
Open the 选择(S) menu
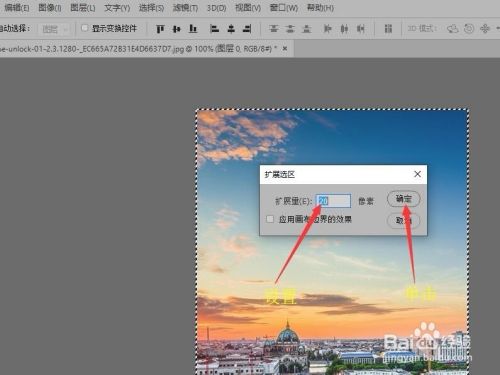point(151,8)
